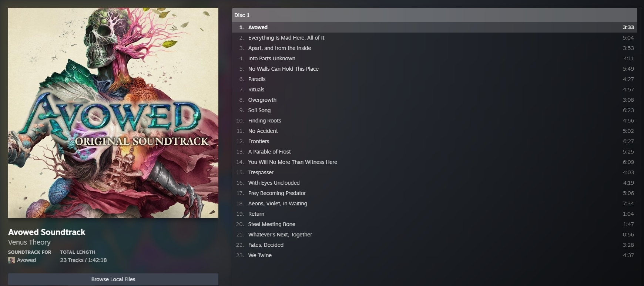Click the Disc 1 header
The image size is (644, 286).
tap(435, 15)
